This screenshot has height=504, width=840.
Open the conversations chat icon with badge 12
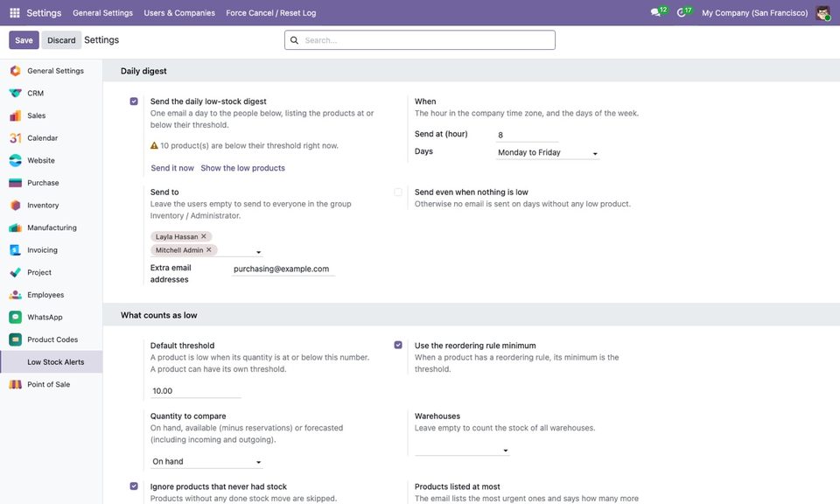click(x=655, y=12)
